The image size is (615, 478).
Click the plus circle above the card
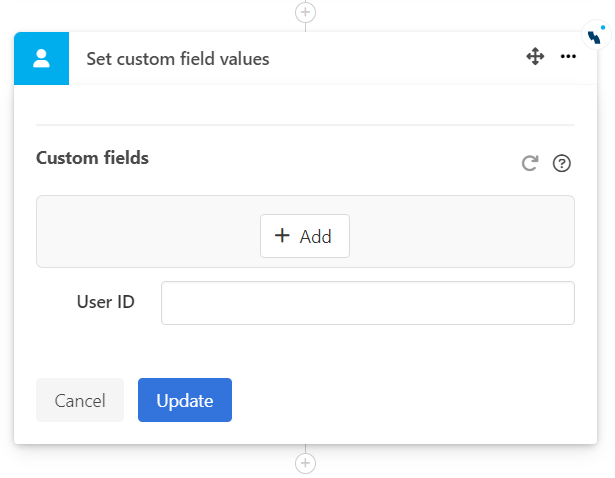(x=305, y=12)
